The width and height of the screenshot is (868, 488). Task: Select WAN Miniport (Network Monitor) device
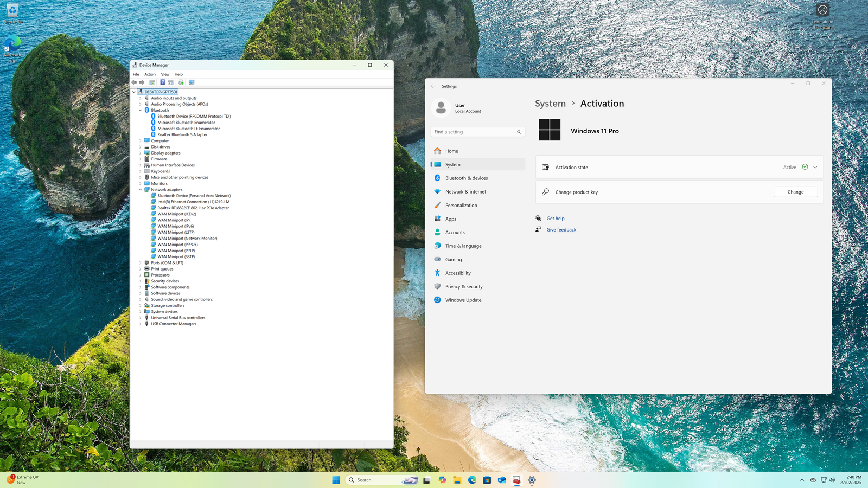point(187,239)
